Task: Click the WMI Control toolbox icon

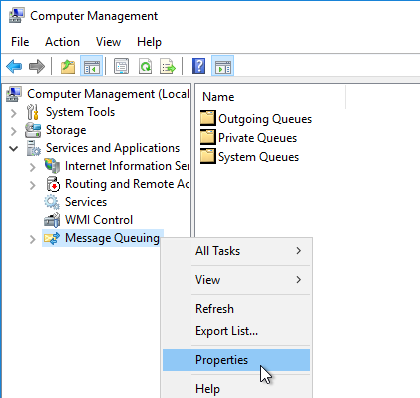Action: tap(52, 220)
